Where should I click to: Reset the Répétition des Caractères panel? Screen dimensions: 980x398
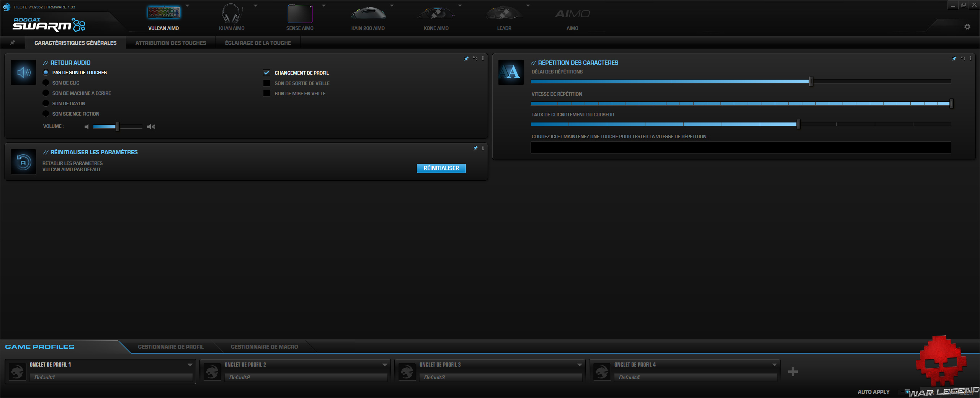click(x=963, y=59)
